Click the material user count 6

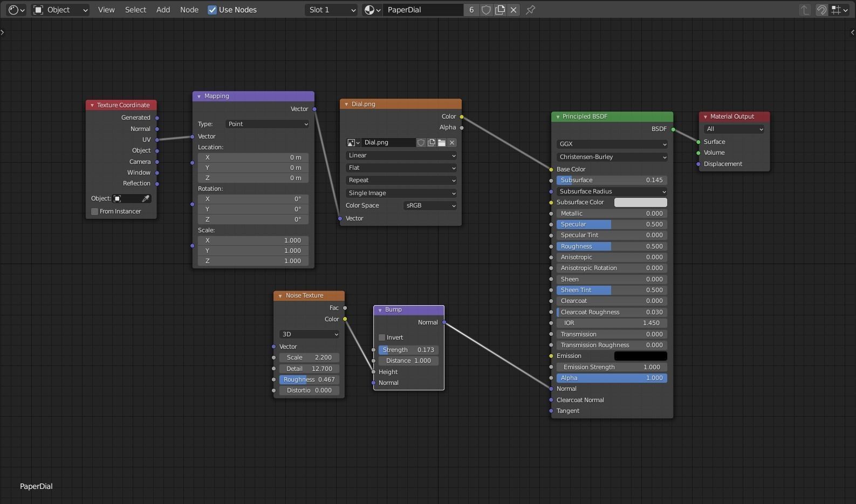[x=471, y=10]
